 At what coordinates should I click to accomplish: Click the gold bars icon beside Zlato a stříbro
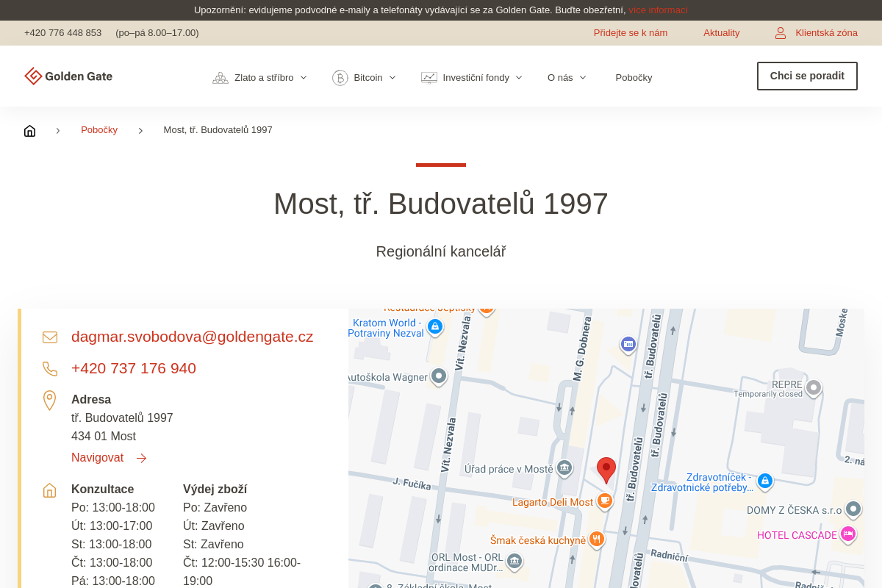(x=220, y=78)
